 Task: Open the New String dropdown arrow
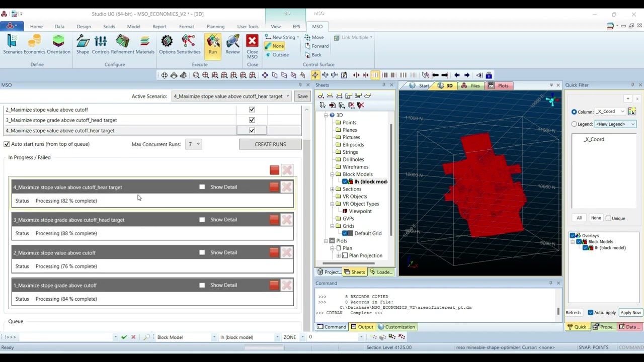point(298,37)
